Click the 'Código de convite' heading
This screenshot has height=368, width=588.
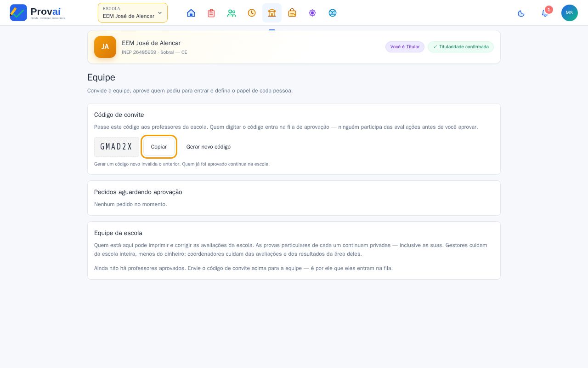[119, 115]
